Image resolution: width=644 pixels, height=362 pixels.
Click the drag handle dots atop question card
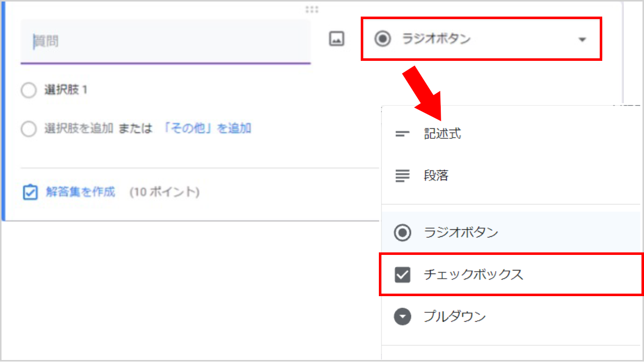312,10
